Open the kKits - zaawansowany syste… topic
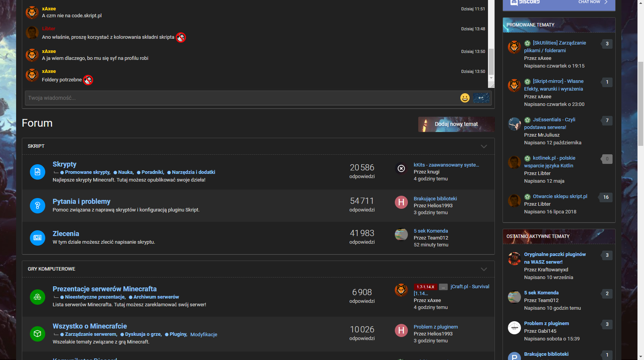 (446, 165)
